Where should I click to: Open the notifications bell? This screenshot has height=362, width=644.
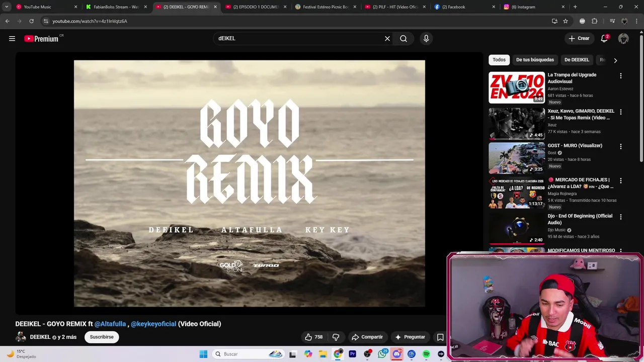[x=604, y=39]
